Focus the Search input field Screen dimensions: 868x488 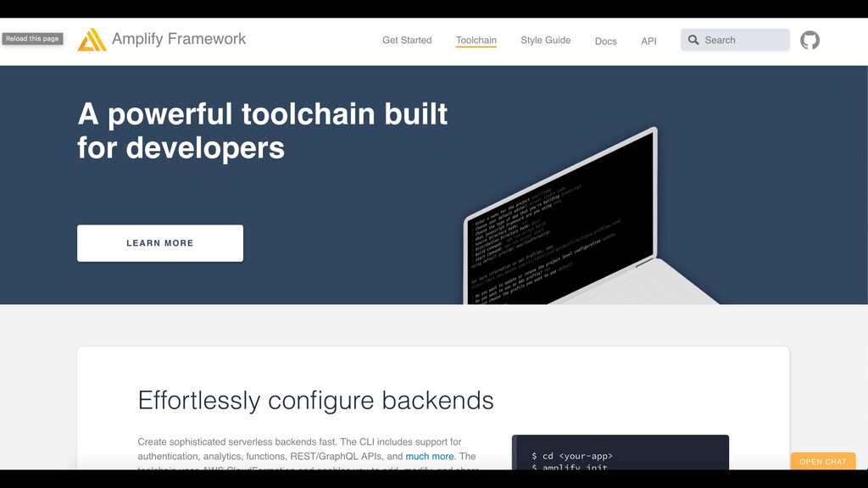click(x=735, y=40)
